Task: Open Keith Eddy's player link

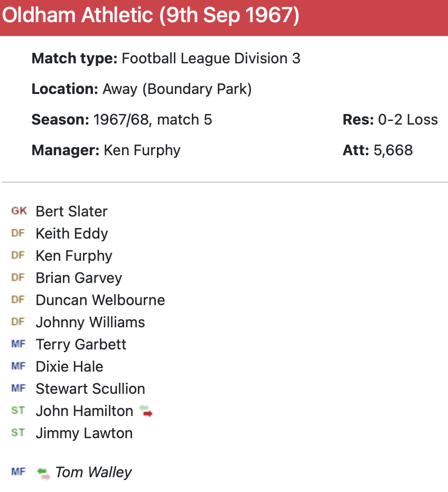Action: pyautogui.click(x=71, y=233)
